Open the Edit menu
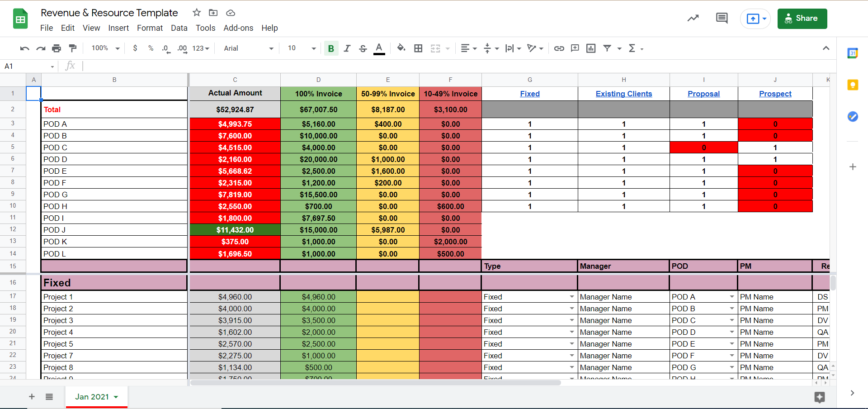The width and height of the screenshot is (868, 409). pos(68,28)
